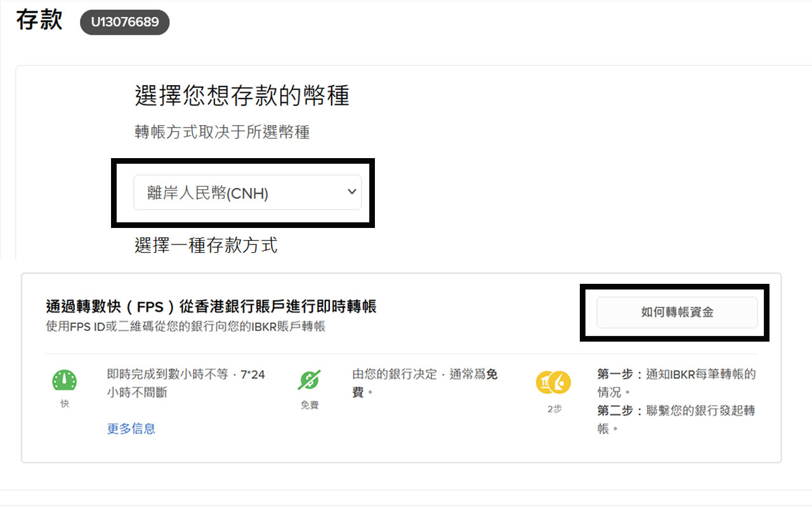Click the 選擇一種存款方式 heading
The width and height of the screenshot is (812, 508).
(206, 245)
